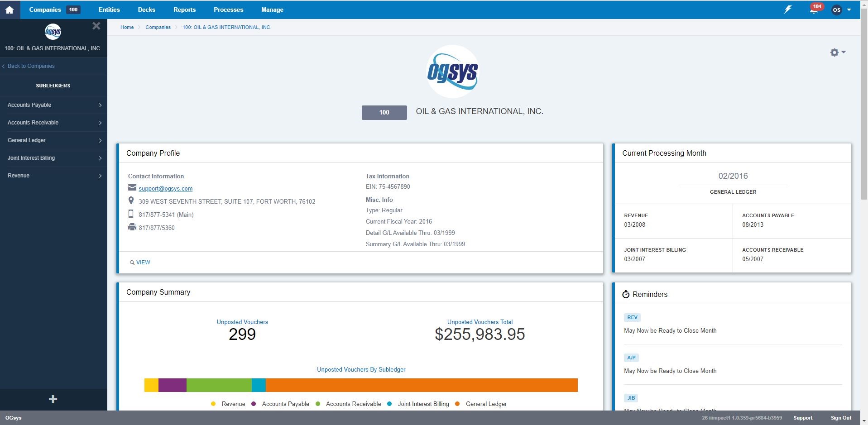Click the teal Joint Interest Billing segment
This screenshot has width=868, height=425.
259,385
